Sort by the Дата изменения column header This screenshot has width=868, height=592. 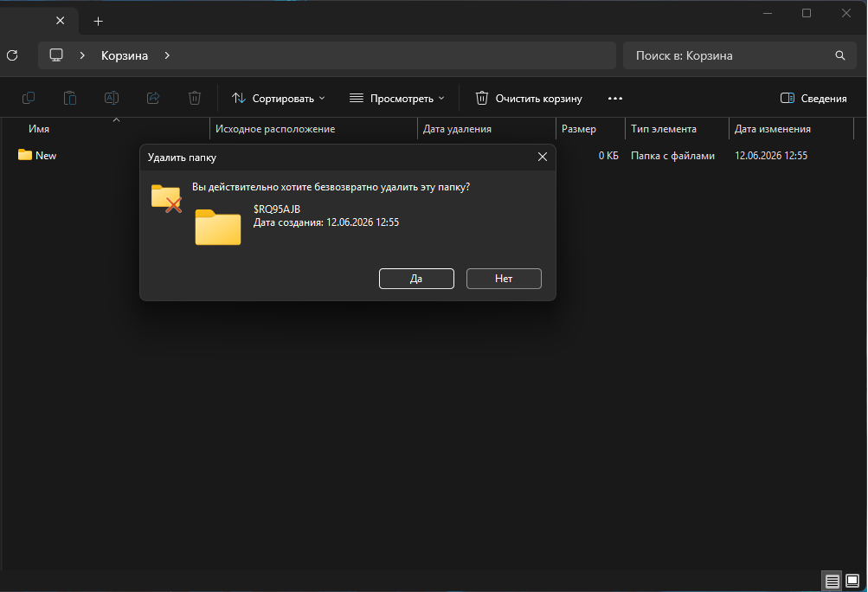tap(792, 128)
